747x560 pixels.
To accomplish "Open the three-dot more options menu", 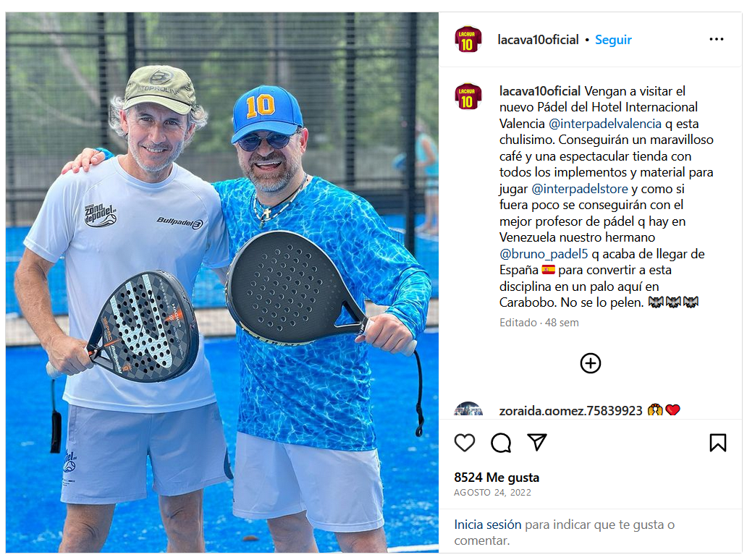I will click(x=717, y=39).
